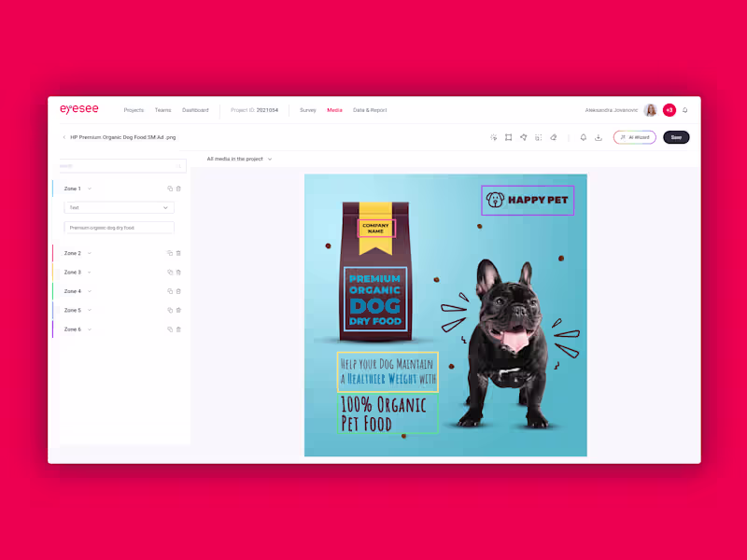Viewport: 747px width, 560px height.
Task: Click the zone search input field
Action: click(122, 166)
